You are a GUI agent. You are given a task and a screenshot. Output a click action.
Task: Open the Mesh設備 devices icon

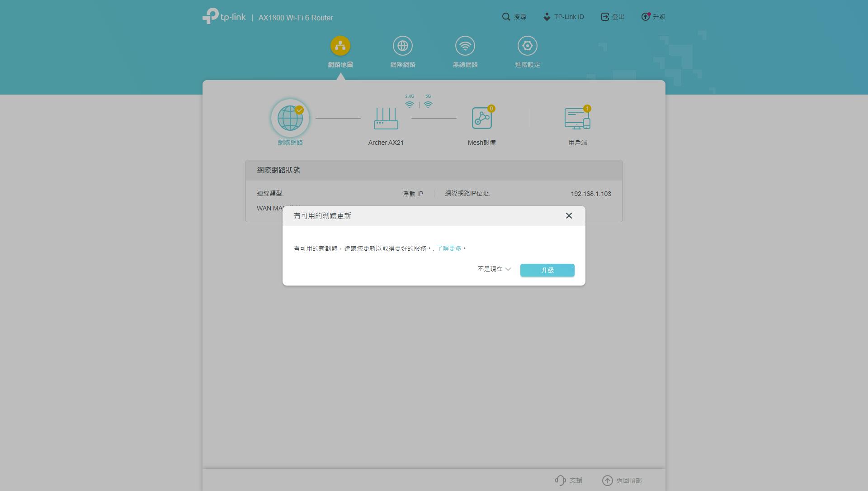point(481,119)
